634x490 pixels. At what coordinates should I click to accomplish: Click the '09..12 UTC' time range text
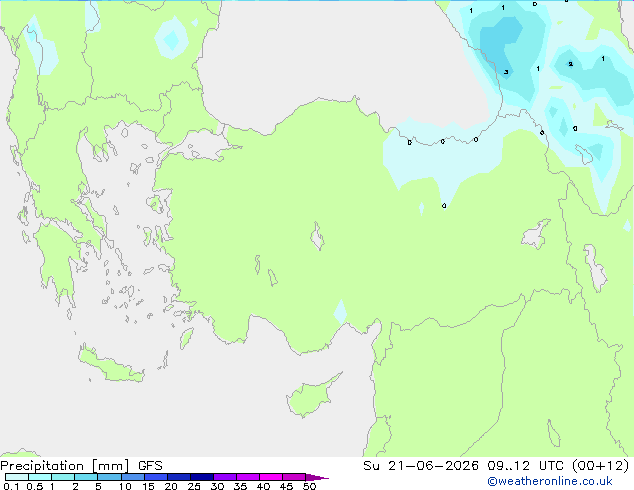coord(525,466)
